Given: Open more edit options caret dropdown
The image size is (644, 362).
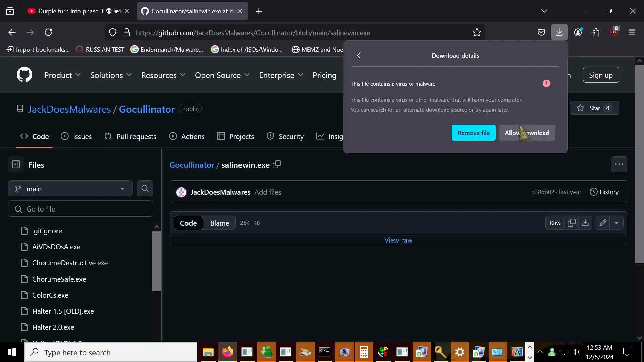Looking at the screenshot, I should (616, 223).
